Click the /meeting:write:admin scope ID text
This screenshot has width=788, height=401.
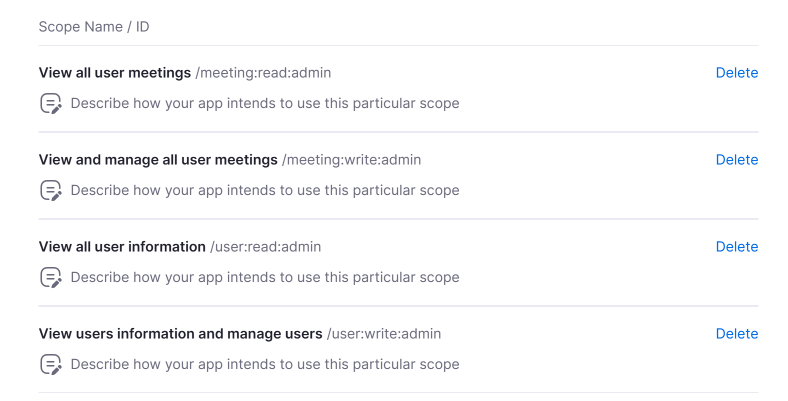pyautogui.click(x=351, y=160)
